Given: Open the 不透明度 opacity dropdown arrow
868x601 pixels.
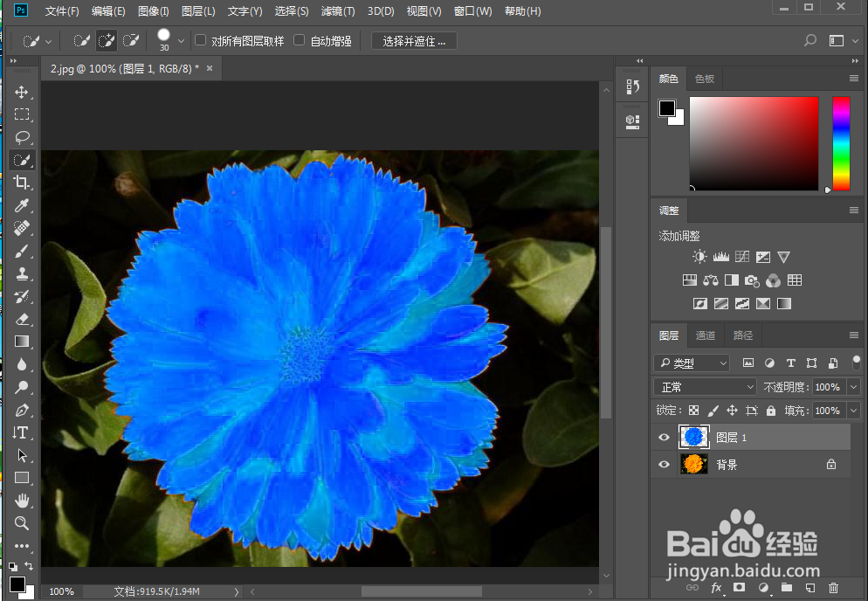Looking at the screenshot, I should pos(854,387).
